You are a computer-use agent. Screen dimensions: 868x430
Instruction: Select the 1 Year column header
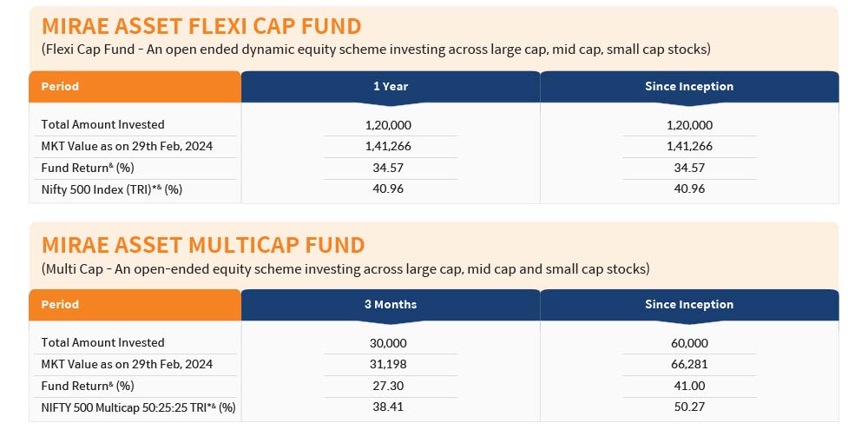[391, 87]
